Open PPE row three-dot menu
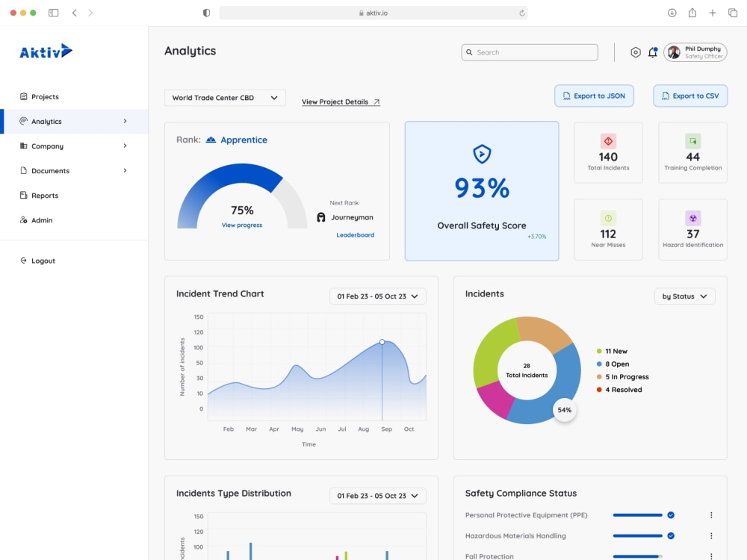Image resolution: width=747 pixels, height=560 pixels. pyautogui.click(x=711, y=514)
